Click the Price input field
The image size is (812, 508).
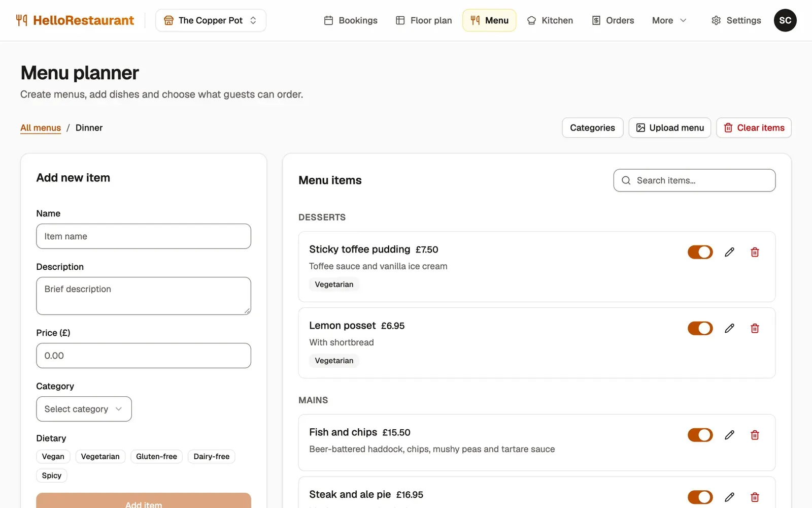[x=144, y=356]
